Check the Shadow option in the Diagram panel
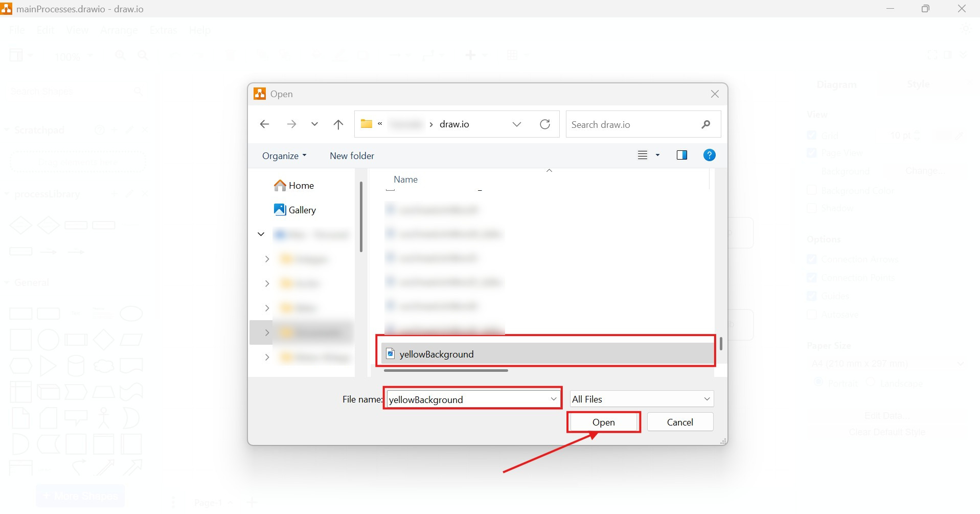Screen dimensions: 980x514 [x=812, y=208]
